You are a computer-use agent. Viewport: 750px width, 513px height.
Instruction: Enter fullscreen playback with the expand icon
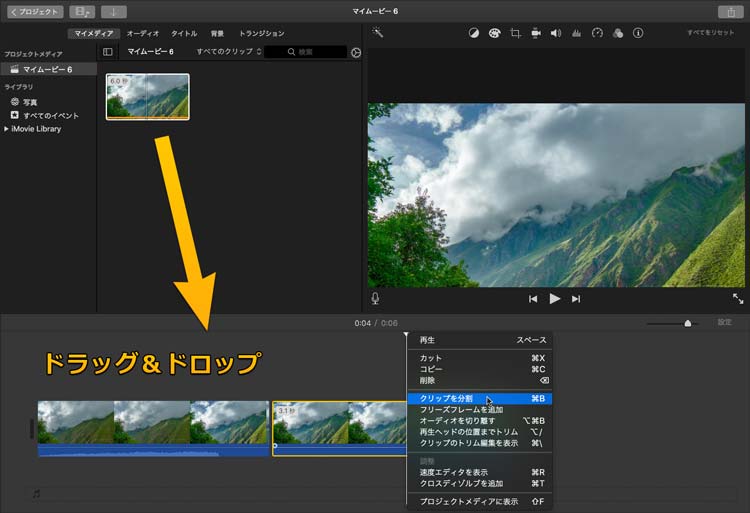(x=738, y=299)
